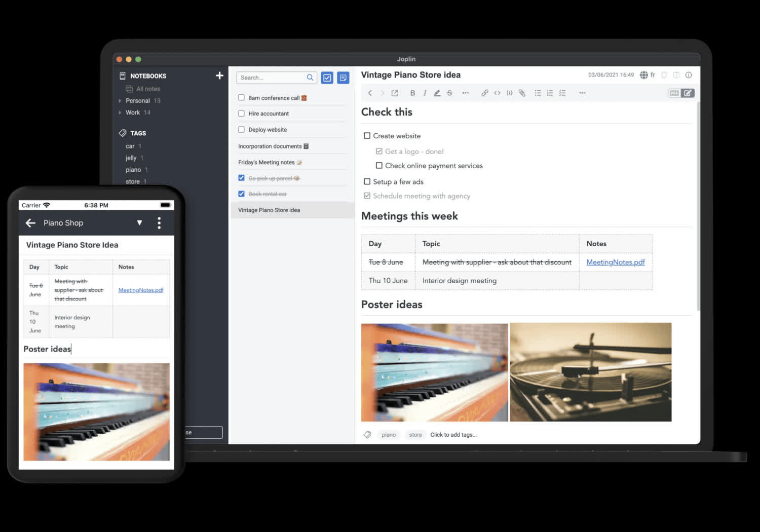This screenshot has height=532, width=760.
Task: Expand the Work notebook
Action: (x=120, y=112)
